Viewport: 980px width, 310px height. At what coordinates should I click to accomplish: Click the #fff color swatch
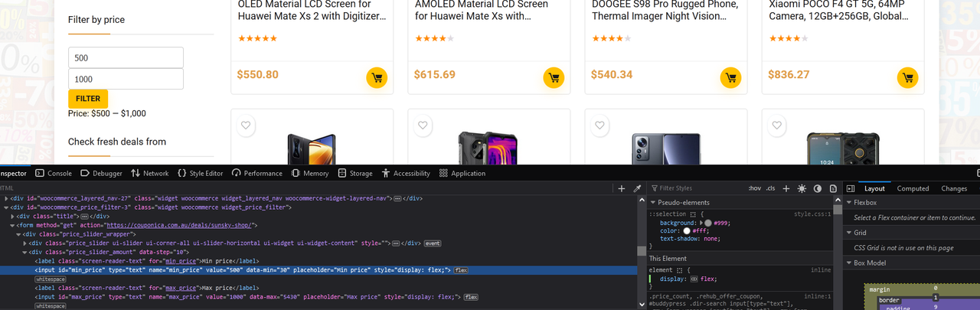point(687,230)
